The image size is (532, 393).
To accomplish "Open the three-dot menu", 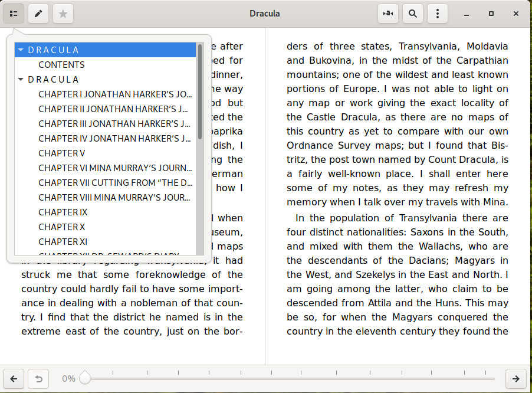I will (x=437, y=13).
